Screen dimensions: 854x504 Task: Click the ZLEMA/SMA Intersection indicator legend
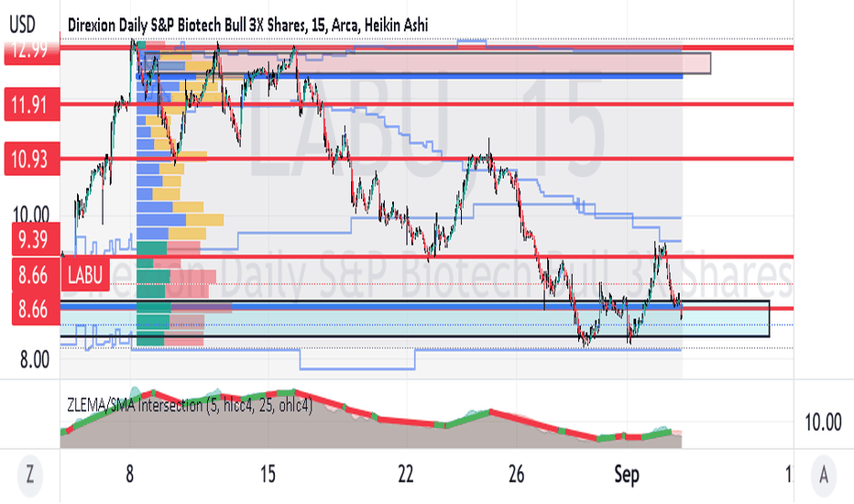pos(190,405)
